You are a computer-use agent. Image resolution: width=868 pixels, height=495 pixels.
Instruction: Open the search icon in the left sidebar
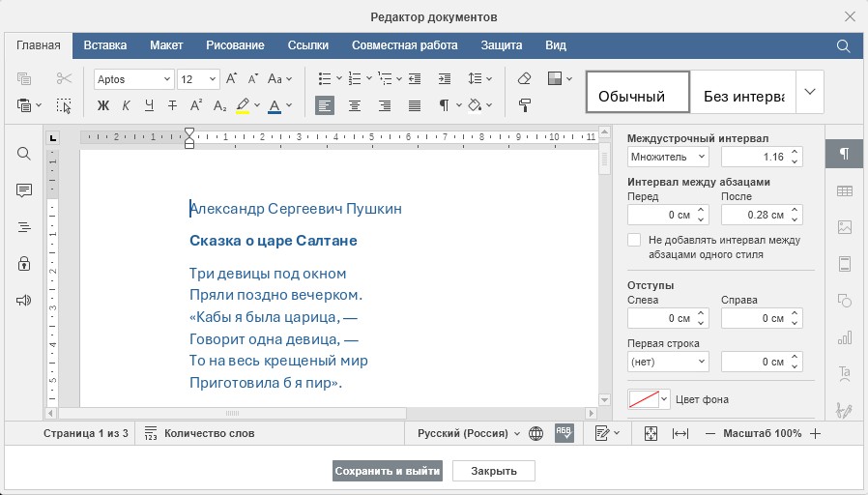pos(24,154)
